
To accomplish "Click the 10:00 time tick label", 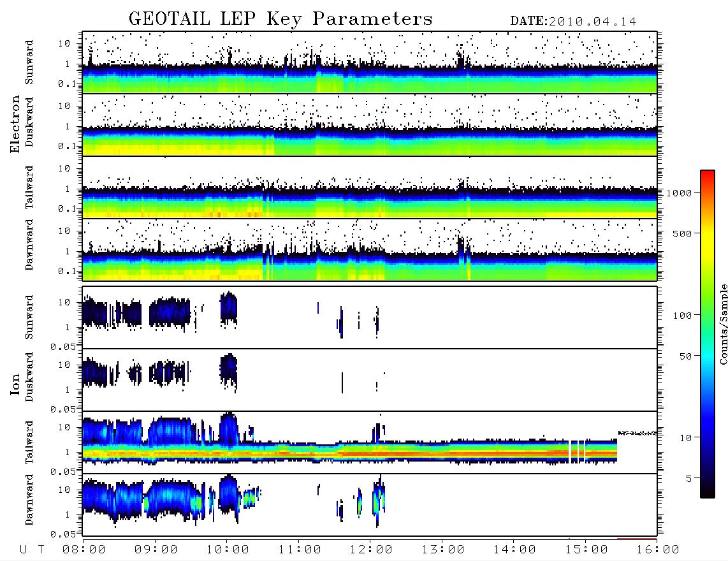I will (x=228, y=550).
